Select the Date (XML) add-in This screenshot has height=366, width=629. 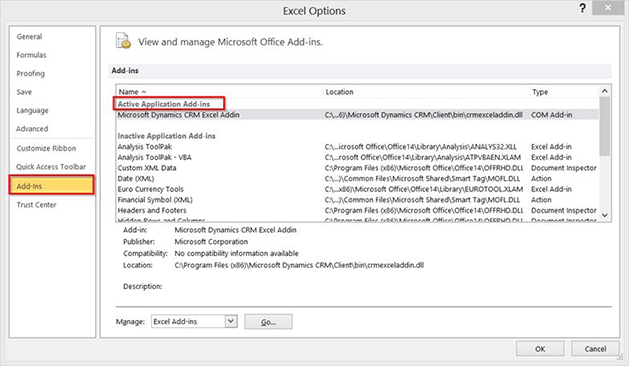pyautogui.click(x=357, y=179)
